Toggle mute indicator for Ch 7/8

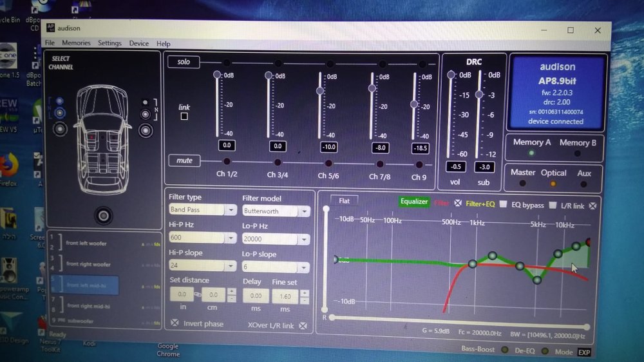point(380,164)
